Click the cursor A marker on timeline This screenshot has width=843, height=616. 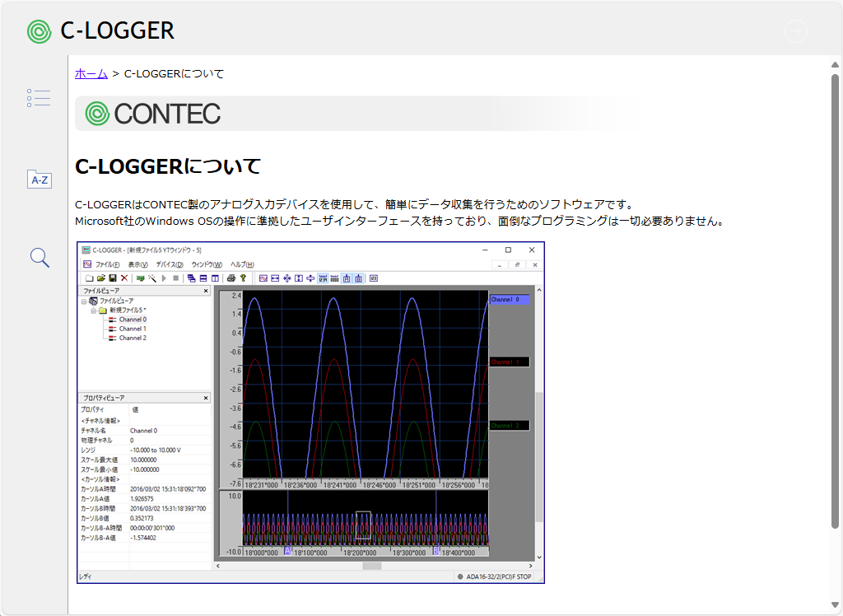[287, 551]
